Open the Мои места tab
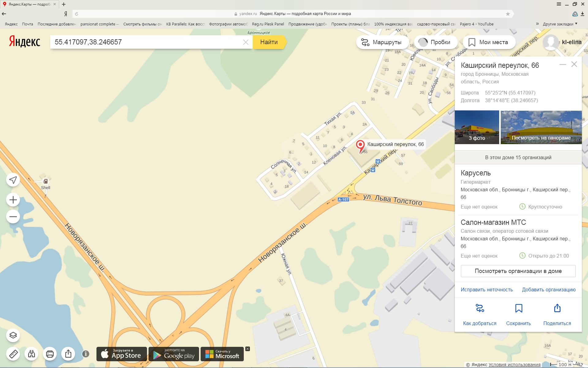The width and height of the screenshot is (588, 368). [489, 42]
